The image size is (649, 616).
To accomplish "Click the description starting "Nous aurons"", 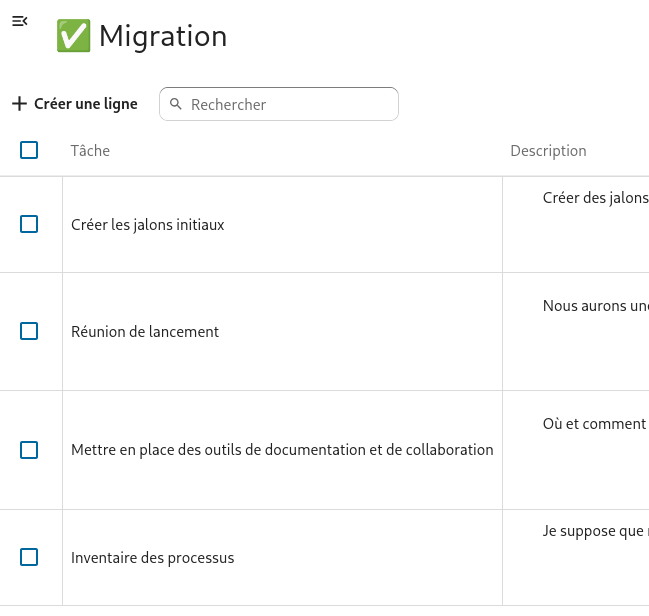I will point(595,306).
